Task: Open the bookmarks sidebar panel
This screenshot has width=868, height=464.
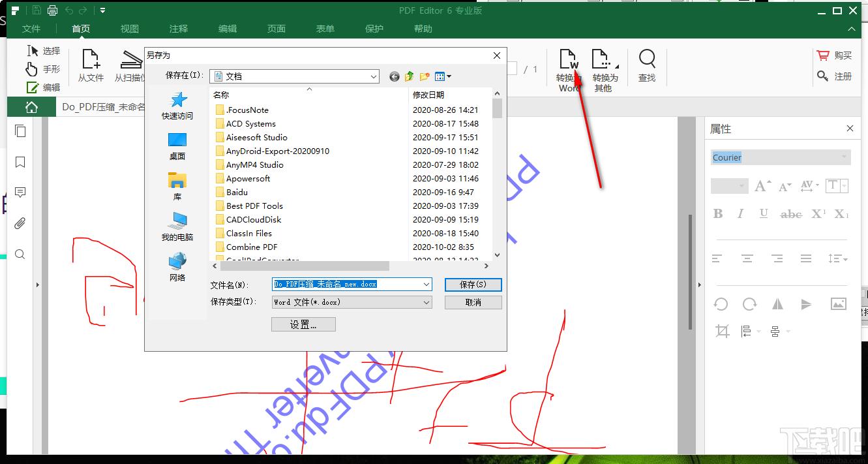Action: (20, 162)
